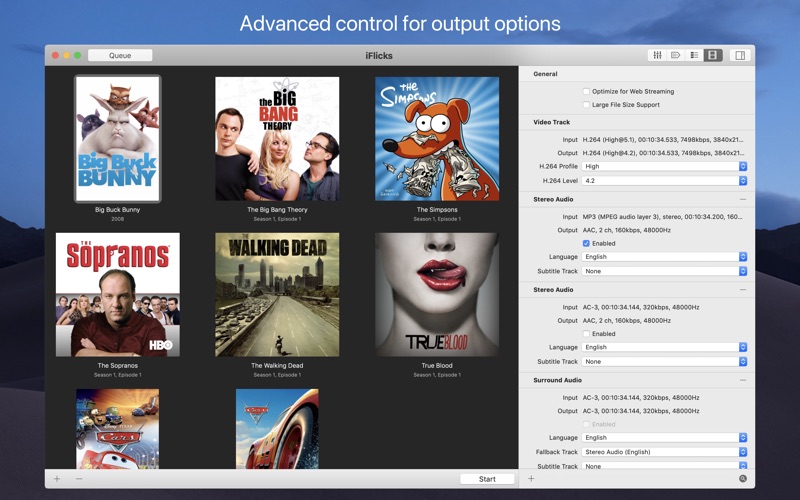Click the Queue button
Screen dimensions: 800x500
click(x=120, y=56)
